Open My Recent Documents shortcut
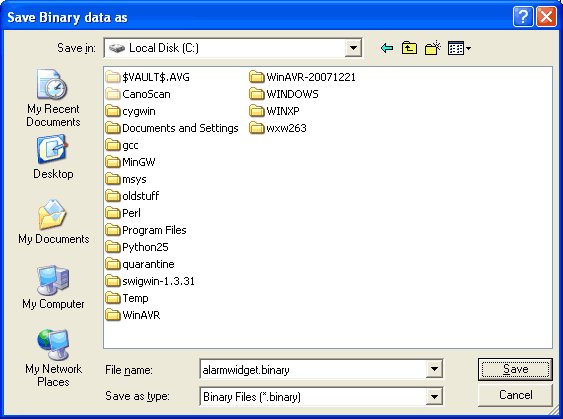This screenshot has width=563, height=419. [x=53, y=98]
